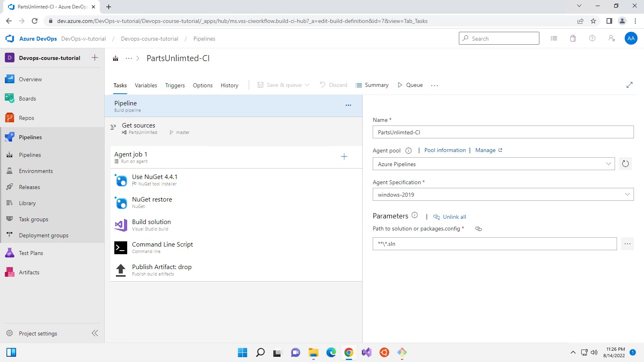Open Test Plans in the sidebar
644x362 pixels.
point(52,253)
